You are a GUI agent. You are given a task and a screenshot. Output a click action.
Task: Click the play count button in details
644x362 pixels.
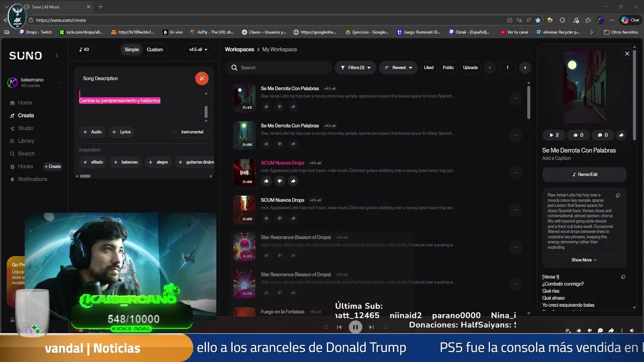point(554,135)
